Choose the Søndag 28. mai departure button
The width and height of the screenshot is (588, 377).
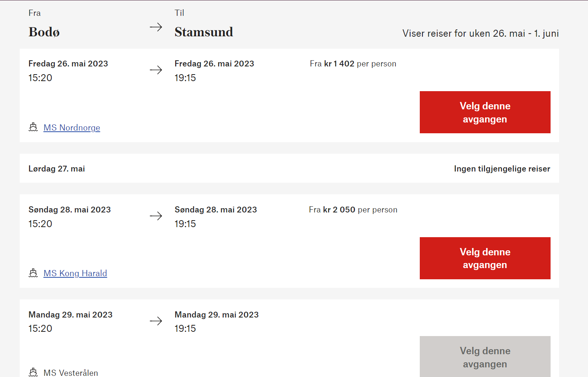[x=485, y=258]
